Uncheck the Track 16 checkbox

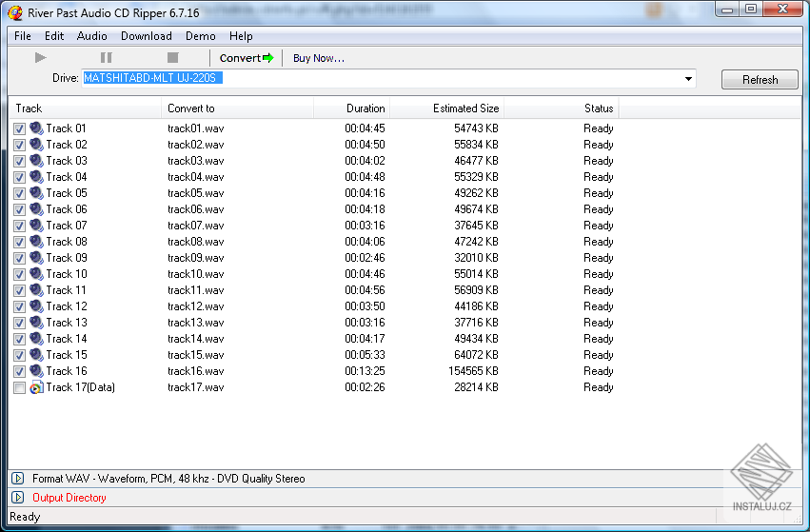click(x=19, y=371)
